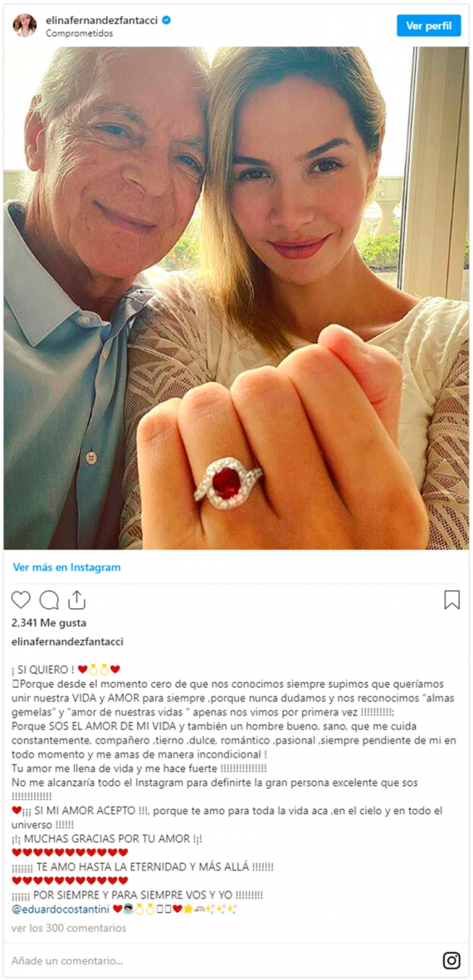Expand ver los 300 comentarios

coord(69,928)
